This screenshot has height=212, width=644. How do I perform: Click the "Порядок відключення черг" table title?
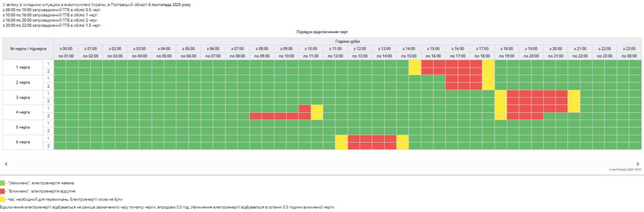coord(321,32)
